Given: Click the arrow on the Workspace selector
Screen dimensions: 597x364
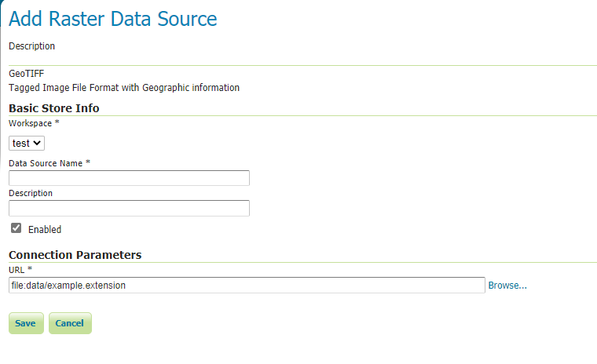Looking at the screenshot, I should point(38,144).
